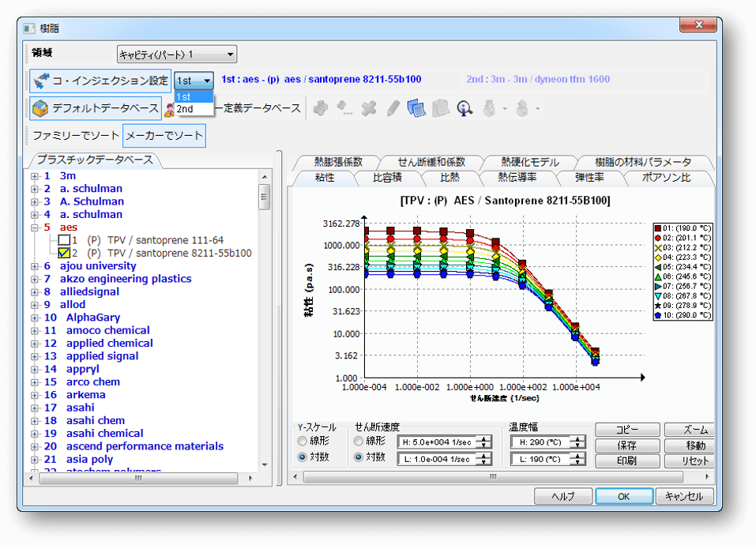Click legend marker 10: (290.0 °C)
Image resolution: width=756 pixels, height=545 pixels.
click(657, 315)
